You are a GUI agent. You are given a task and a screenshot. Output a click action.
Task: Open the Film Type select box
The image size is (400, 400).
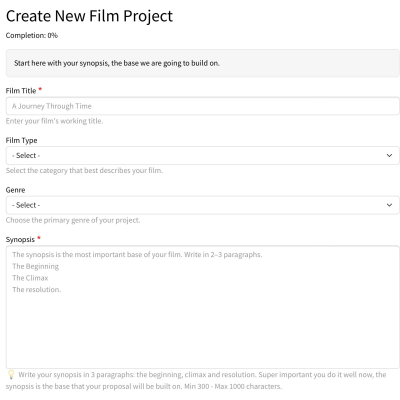(x=203, y=155)
